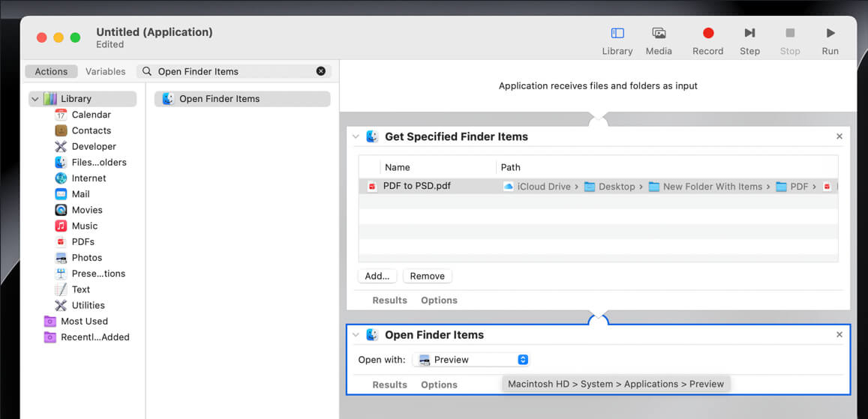
Task: Select the Movies category
Action: point(78,210)
